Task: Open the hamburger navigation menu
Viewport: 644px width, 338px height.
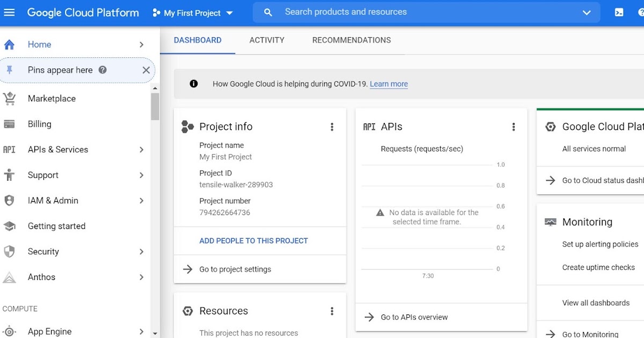Action: (x=10, y=12)
